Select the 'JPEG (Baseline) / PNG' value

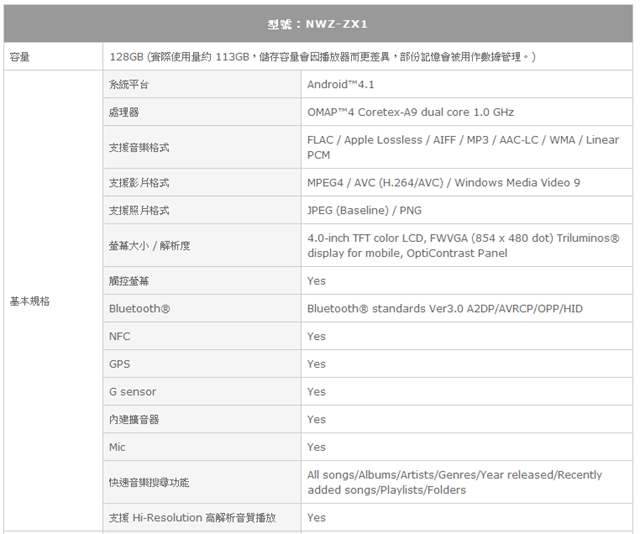(364, 210)
